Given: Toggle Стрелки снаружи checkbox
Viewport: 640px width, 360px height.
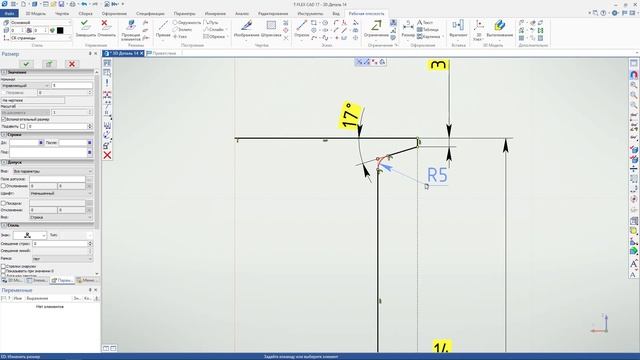Looking at the screenshot, I should [3, 266].
